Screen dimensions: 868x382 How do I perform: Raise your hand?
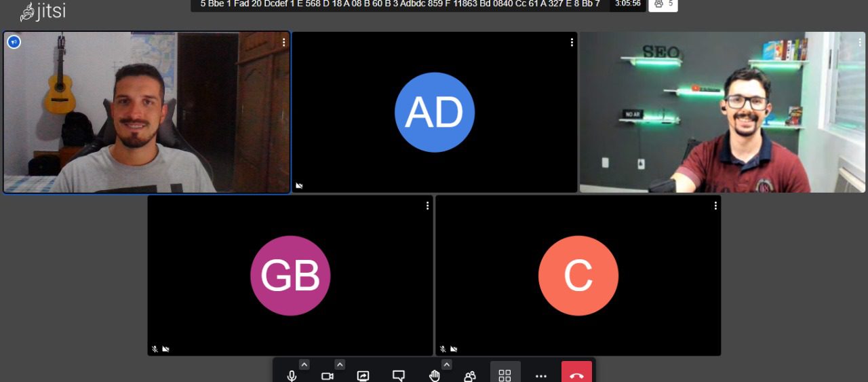[x=434, y=375]
